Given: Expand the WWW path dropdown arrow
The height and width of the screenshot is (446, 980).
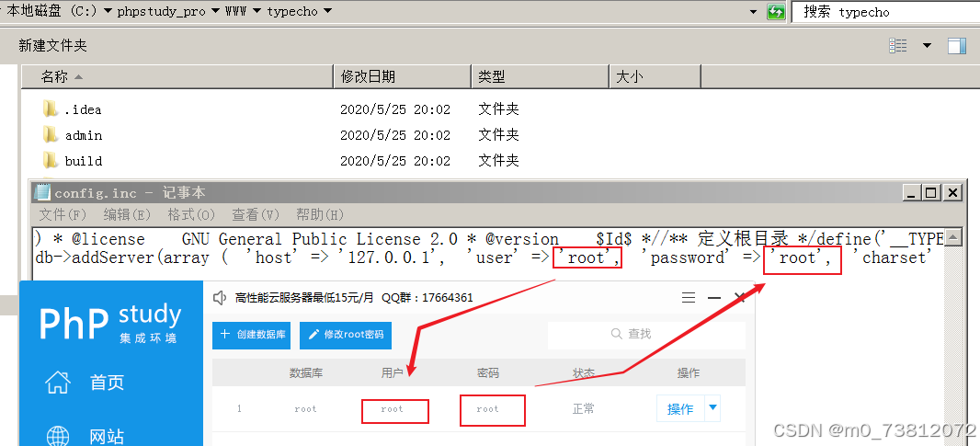Looking at the screenshot, I should click(256, 11).
